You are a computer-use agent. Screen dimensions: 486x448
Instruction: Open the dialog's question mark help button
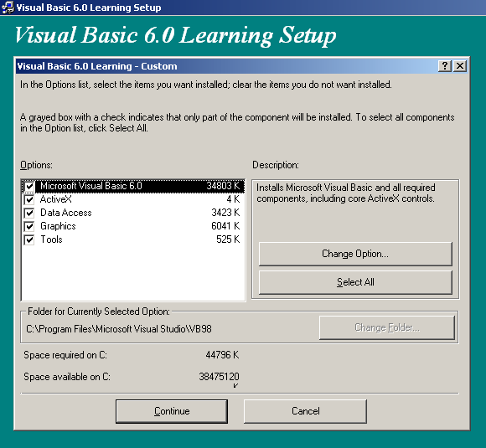(x=445, y=66)
